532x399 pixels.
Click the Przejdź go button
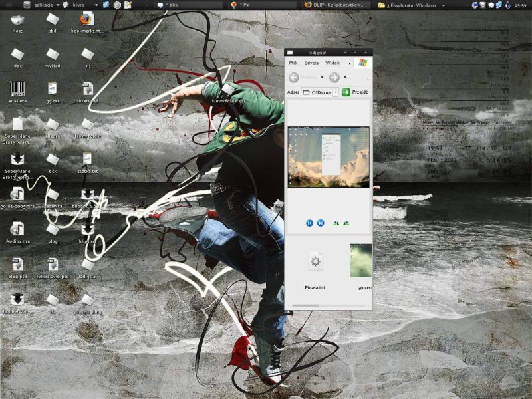point(355,92)
